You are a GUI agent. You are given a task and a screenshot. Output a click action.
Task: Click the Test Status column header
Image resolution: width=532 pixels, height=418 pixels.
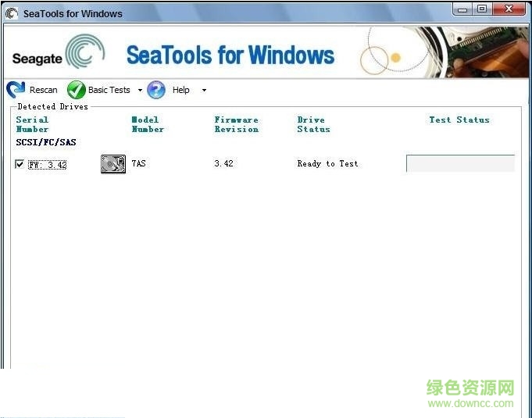pyautogui.click(x=459, y=120)
